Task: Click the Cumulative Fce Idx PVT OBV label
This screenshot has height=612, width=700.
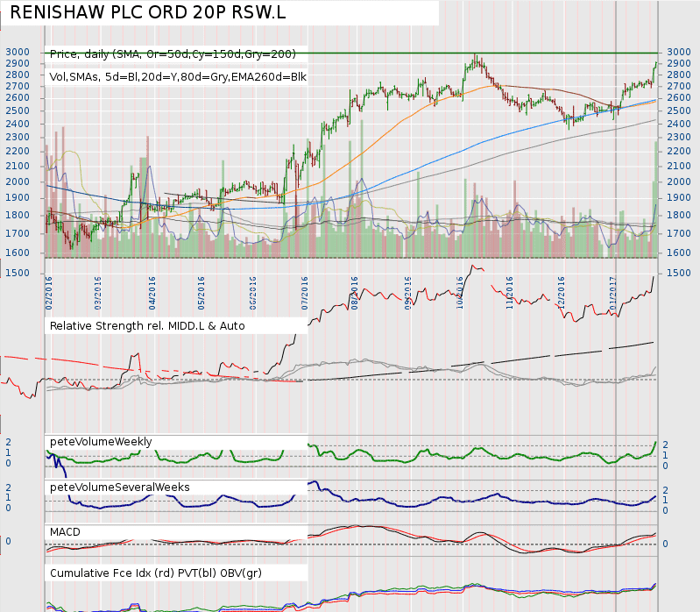Action: tap(156, 573)
